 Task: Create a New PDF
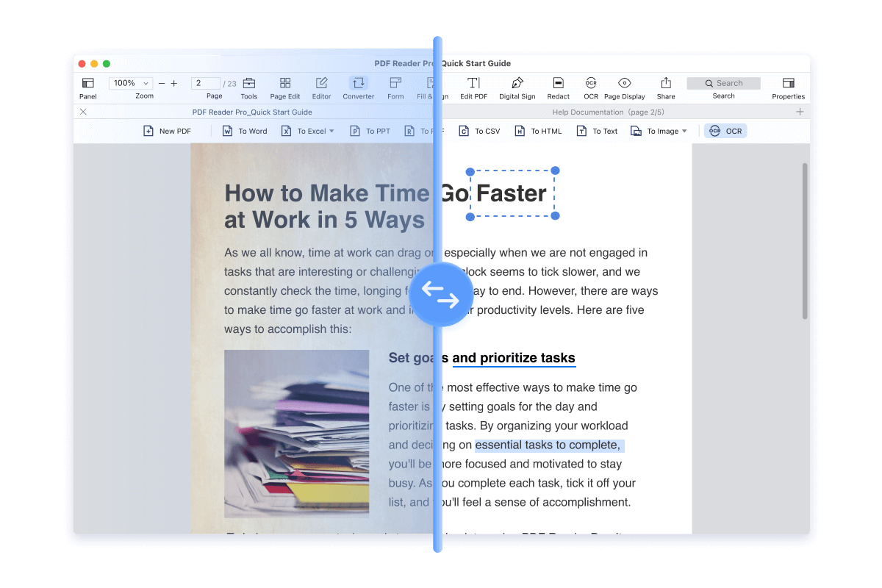(x=168, y=131)
